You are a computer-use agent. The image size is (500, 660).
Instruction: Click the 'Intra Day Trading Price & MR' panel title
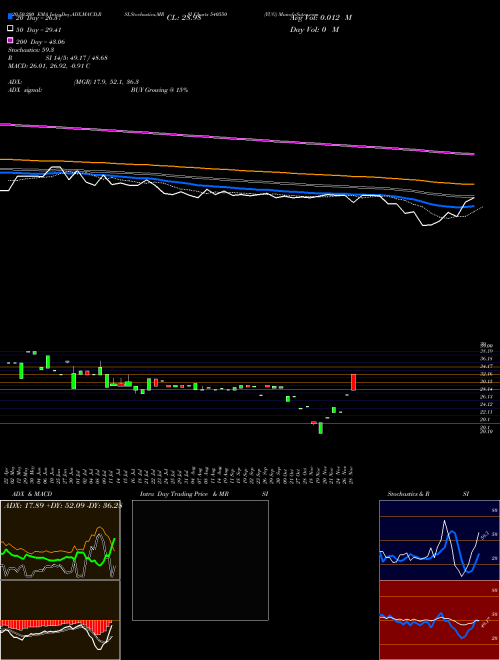[x=184, y=494]
